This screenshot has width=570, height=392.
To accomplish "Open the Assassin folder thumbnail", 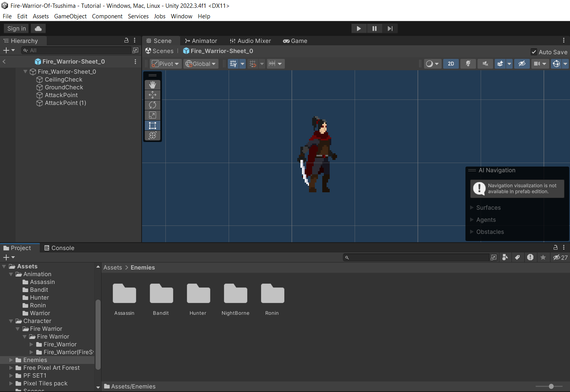I will tap(124, 293).
